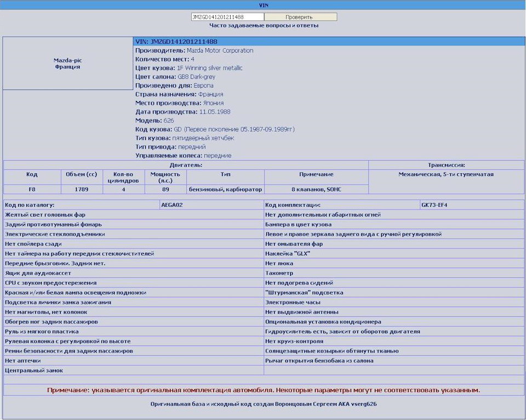Click the Трансмиссия header

pos(447,165)
